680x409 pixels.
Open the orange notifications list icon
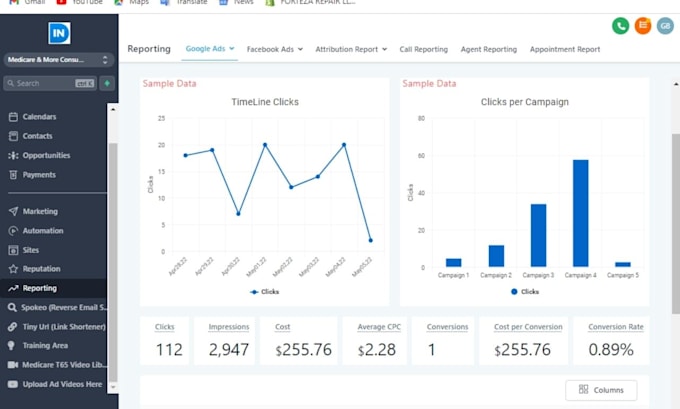pos(643,26)
